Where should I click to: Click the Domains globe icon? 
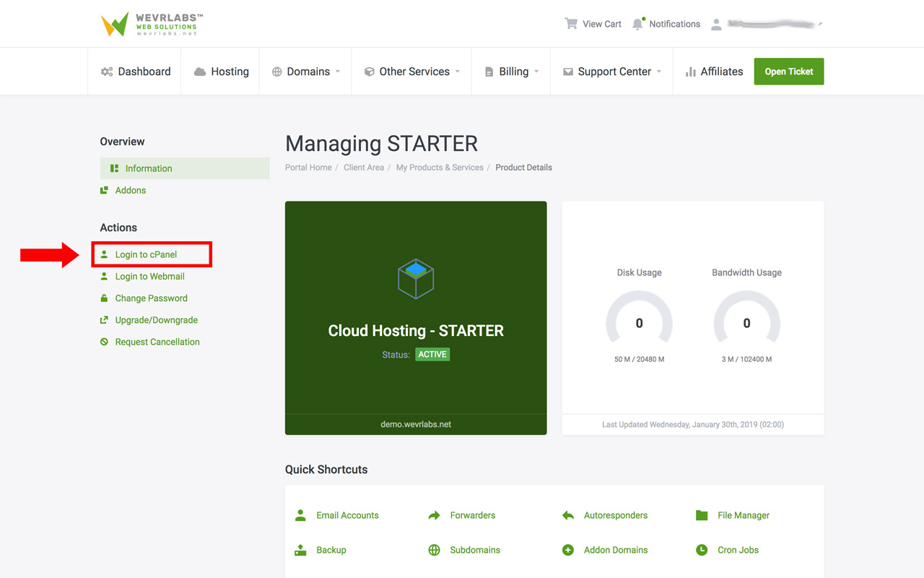pos(276,72)
